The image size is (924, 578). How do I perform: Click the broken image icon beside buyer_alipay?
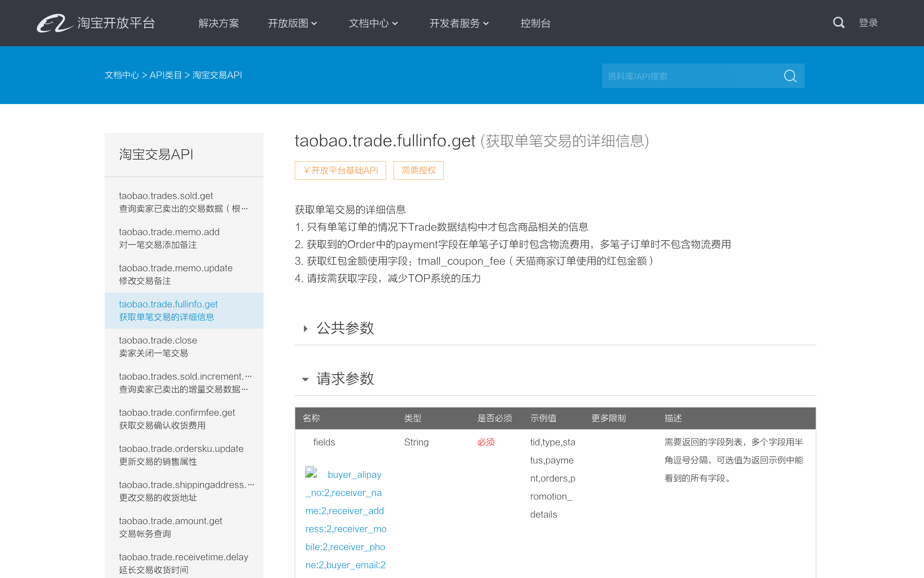(x=311, y=472)
